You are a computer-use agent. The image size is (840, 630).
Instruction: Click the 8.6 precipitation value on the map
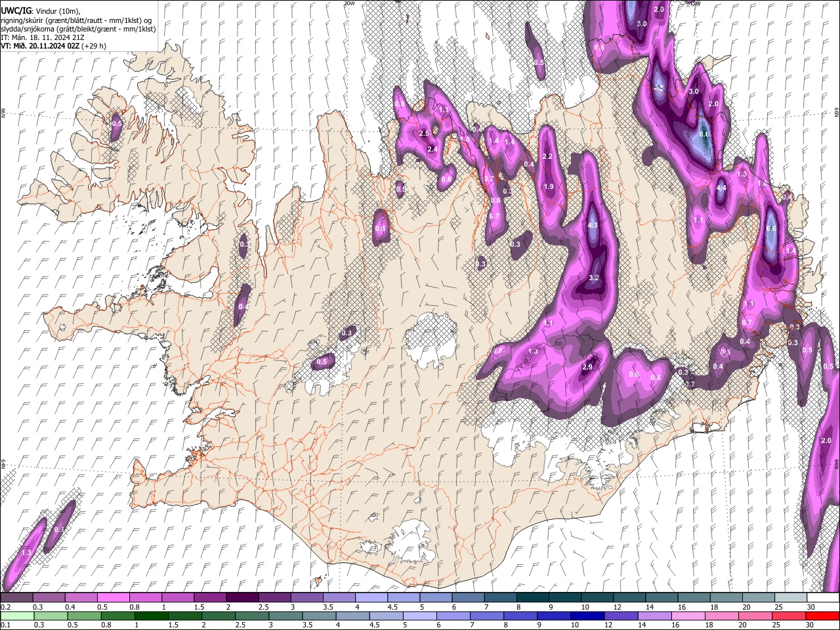coord(705,134)
